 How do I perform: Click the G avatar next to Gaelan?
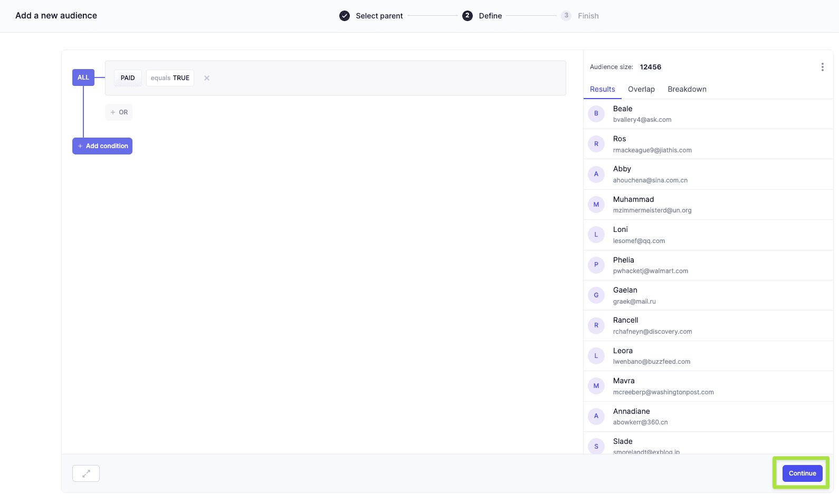596,295
